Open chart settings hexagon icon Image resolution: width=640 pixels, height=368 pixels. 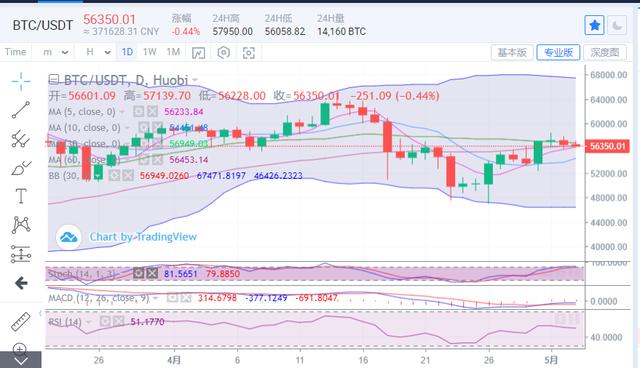tap(224, 52)
